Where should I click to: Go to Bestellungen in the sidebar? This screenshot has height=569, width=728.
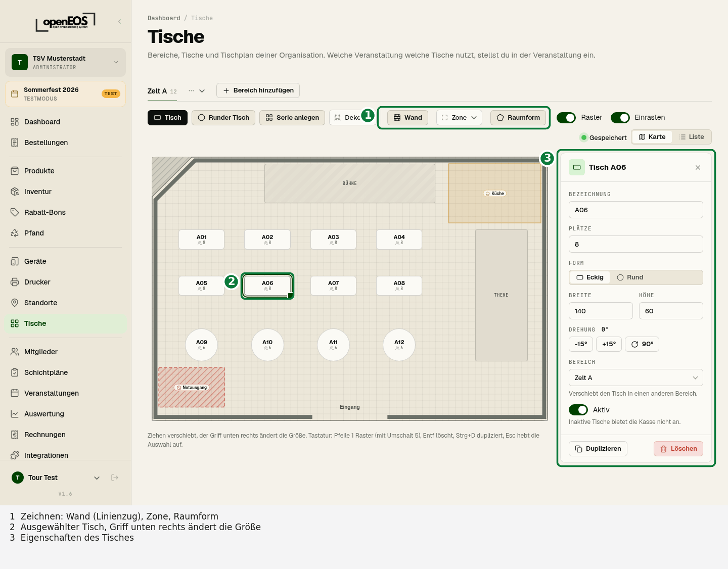66,143
